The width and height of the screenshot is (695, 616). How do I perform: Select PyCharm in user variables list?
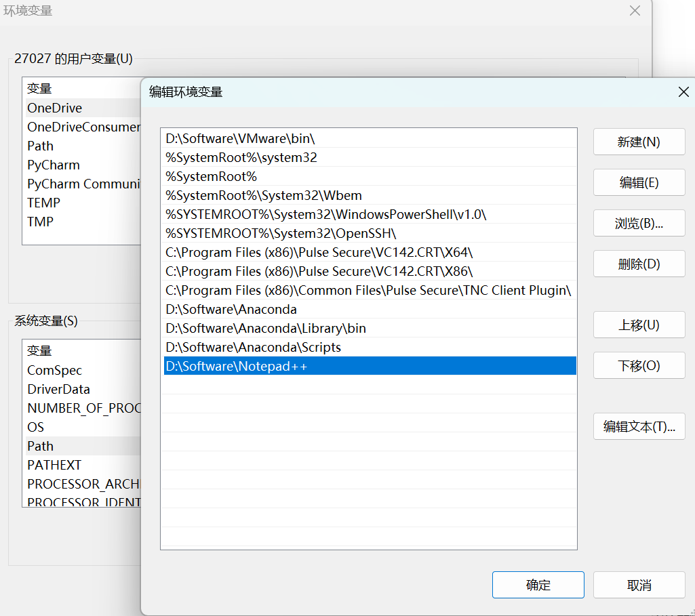(54, 165)
